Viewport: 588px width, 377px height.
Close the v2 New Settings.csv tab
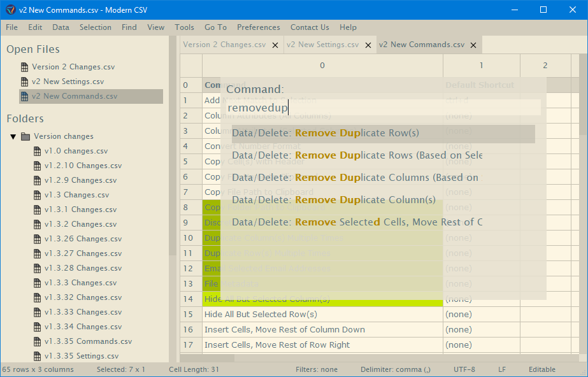click(368, 45)
